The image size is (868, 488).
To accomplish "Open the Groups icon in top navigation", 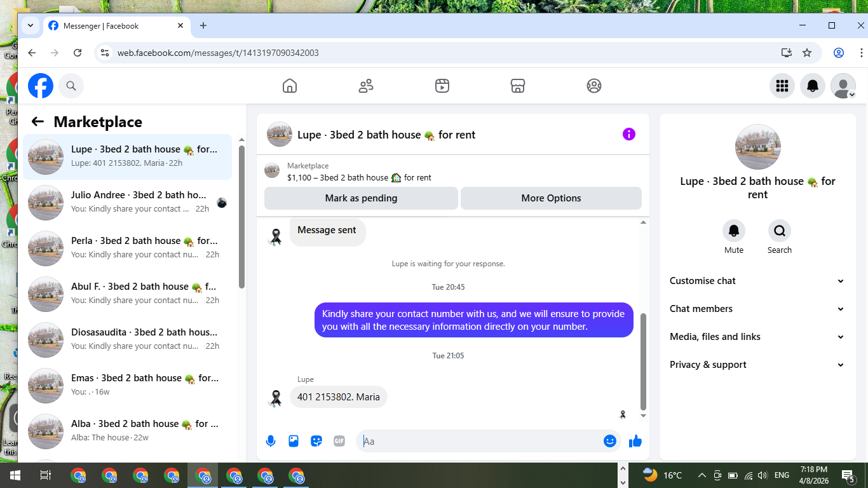I will 594,86.
